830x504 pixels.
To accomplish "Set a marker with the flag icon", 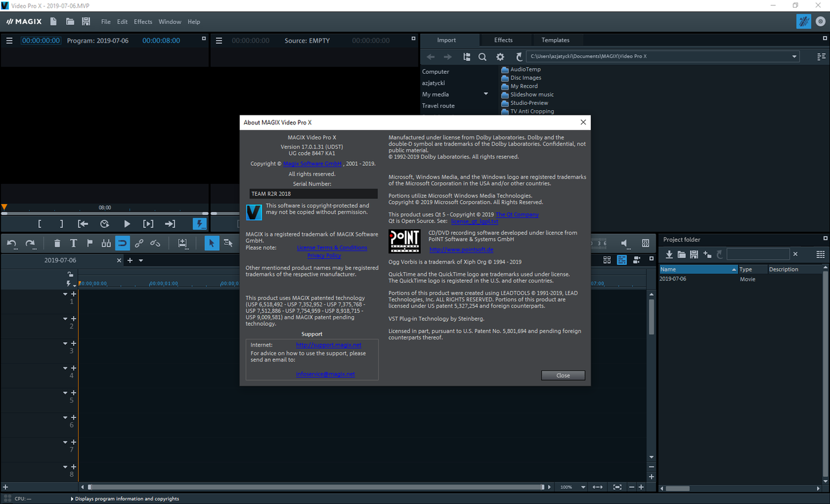I will tap(89, 243).
